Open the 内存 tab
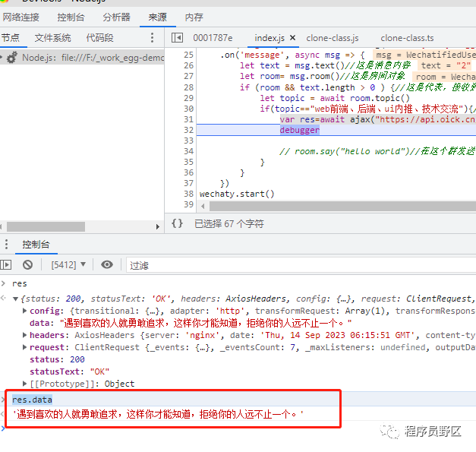Screen dimensions: 476x452 point(194,17)
